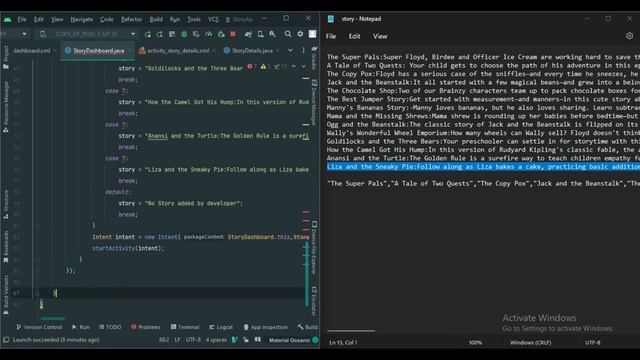640x360 pixels.
Task: Click the 100% zoom level in Notepad
Action: 475,342
